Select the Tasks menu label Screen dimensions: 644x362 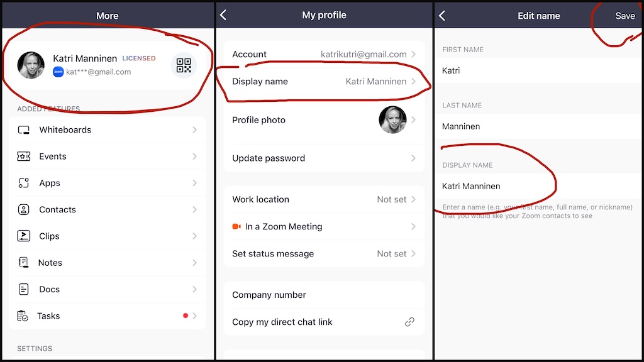pyautogui.click(x=48, y=315)
